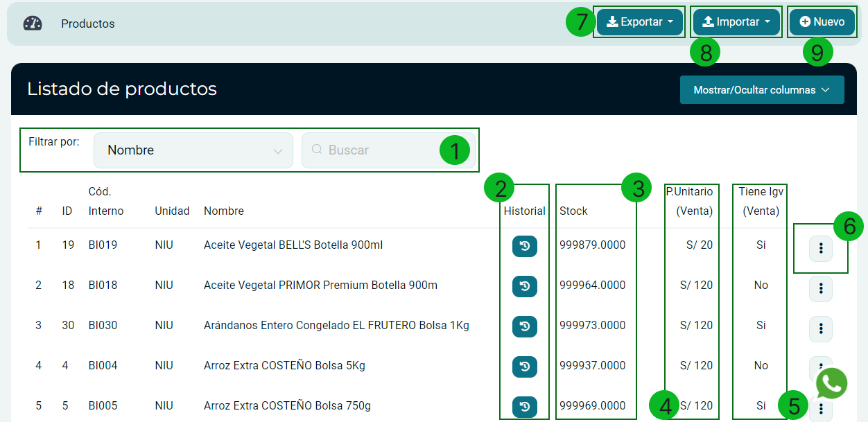Open history for Arroz COSTEÑO 750g

click(x=524, y=406)
